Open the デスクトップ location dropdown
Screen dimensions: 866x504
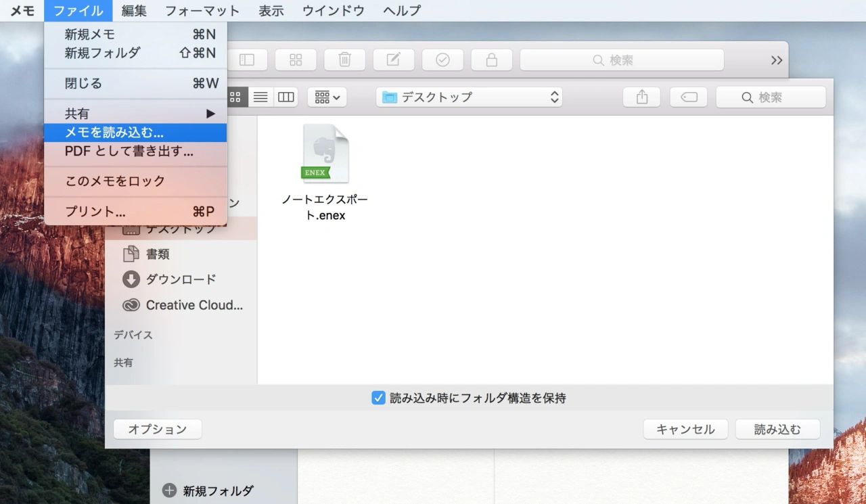coord(469,97)
